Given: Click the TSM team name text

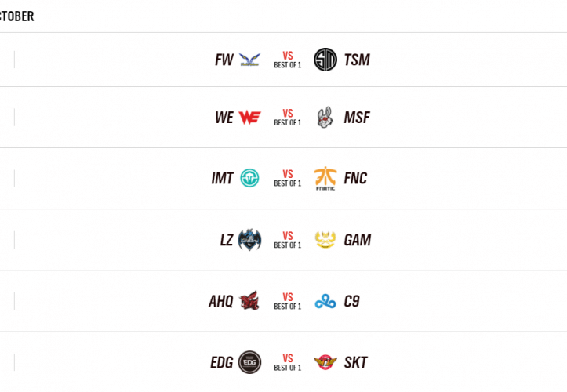Looking at the screenshot, I should point(357,60).
